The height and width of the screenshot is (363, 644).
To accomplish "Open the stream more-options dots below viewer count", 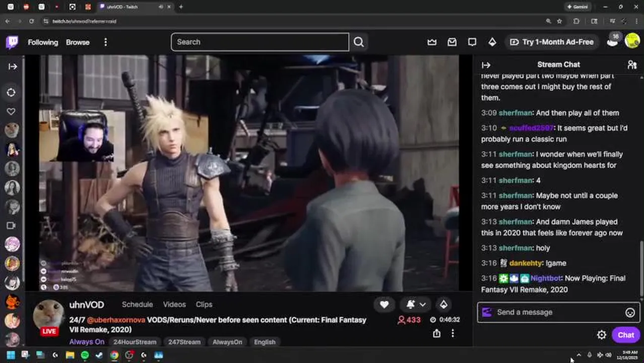I will coord(453,333).
